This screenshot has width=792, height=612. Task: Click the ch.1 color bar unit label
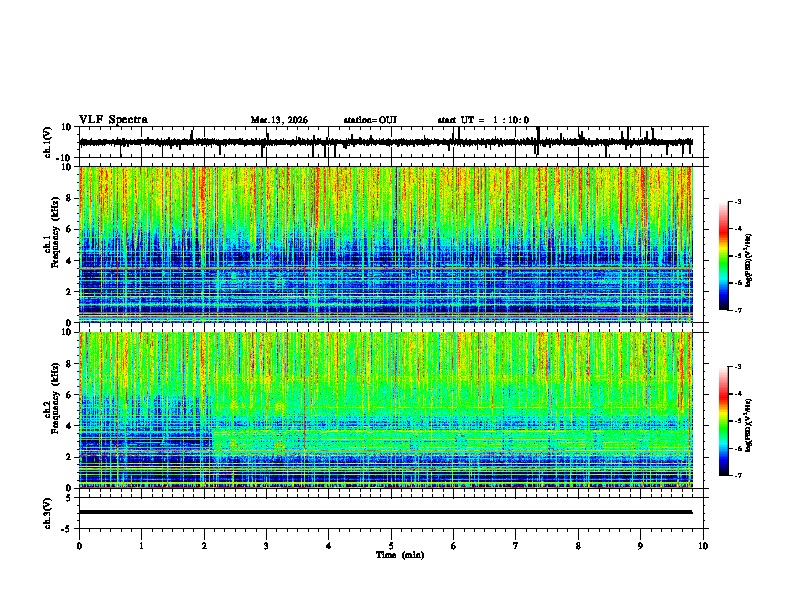click(748, 260)
